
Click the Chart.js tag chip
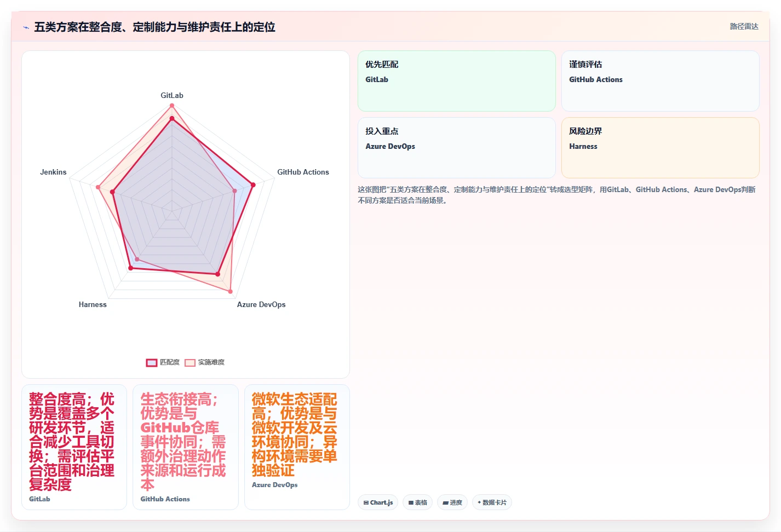(x=378, y=502)
